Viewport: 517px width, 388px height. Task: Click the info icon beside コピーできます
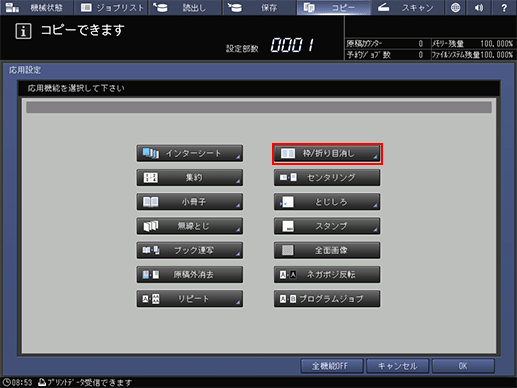pyautogui.click(x=23, y=31)
